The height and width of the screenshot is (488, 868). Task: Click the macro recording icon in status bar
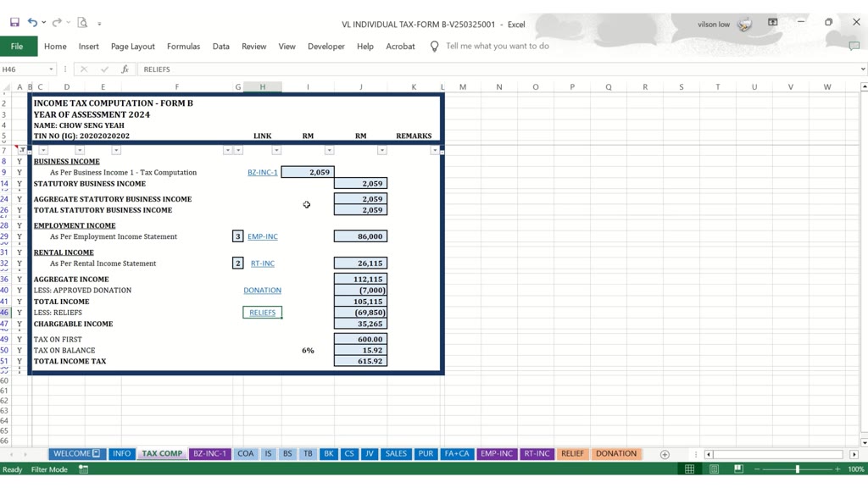click(x=84, y=469)
